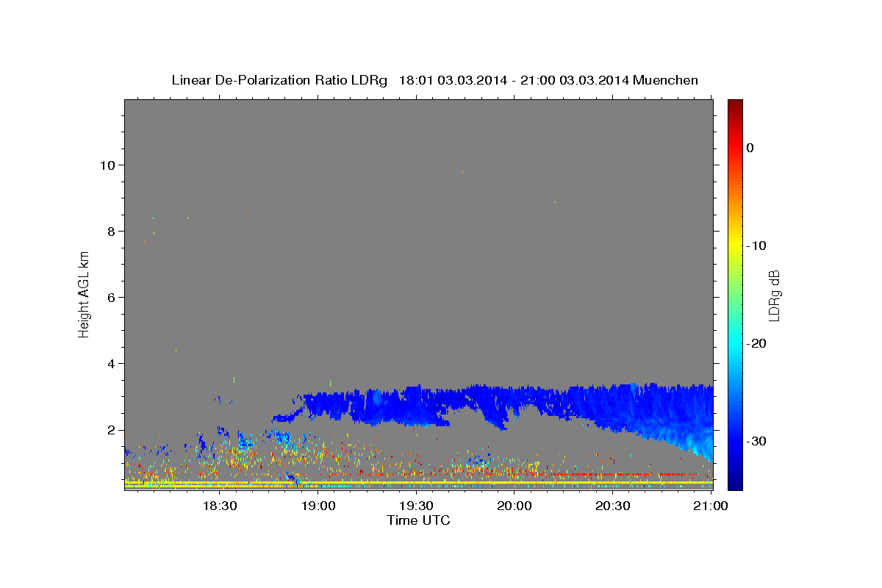The image size is (882, 588).
Task: Click the colorbar value -30
Action: (757, 442)
